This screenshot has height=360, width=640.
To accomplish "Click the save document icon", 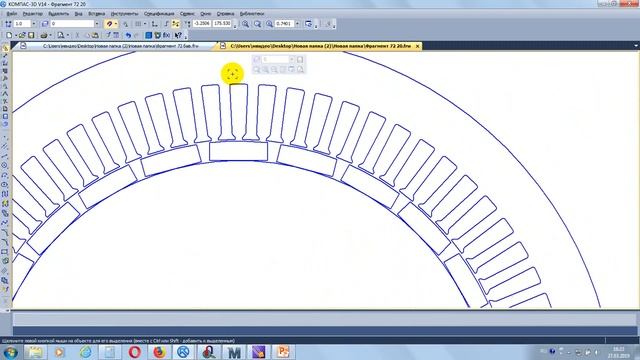I will pyautogui.click(x=31, y=36).
